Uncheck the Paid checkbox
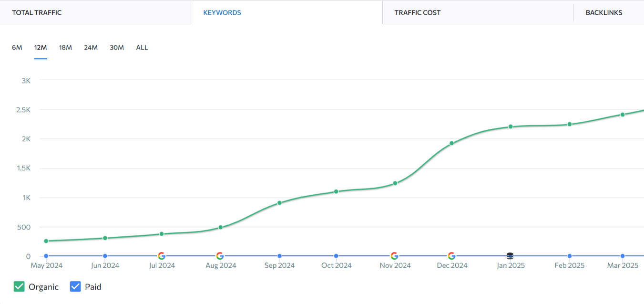This screenshot has height=304, width=644. click(75, 287)
